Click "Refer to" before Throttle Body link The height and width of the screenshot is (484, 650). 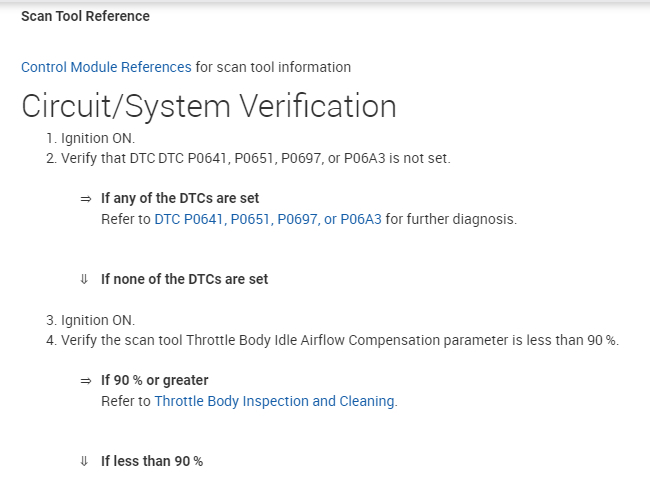[126, 401]
